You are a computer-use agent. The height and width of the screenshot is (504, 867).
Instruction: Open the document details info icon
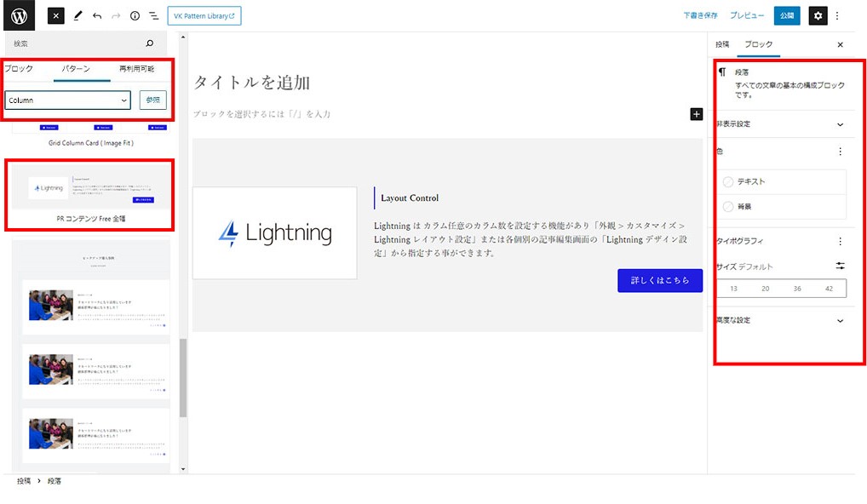[135, 15]
